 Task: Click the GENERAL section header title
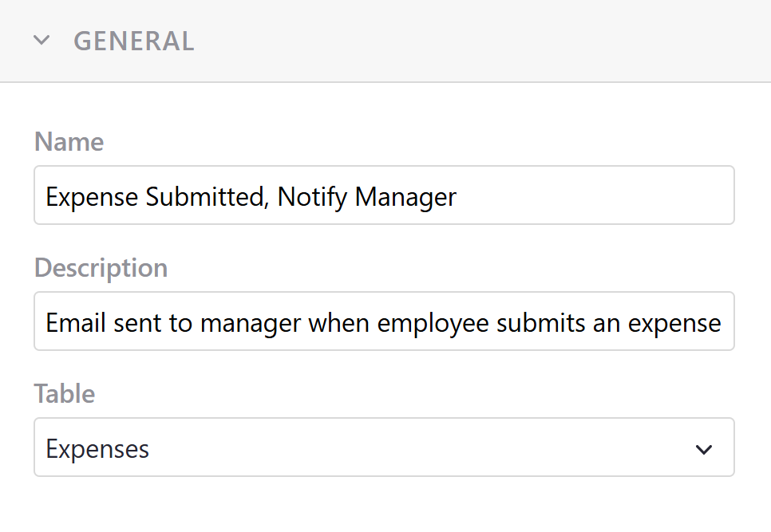(x=134, y=41)
